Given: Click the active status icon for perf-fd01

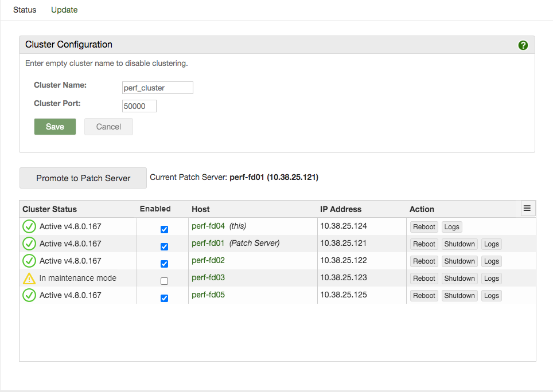Looking at the screenshot, I should [x=29, y=244].
